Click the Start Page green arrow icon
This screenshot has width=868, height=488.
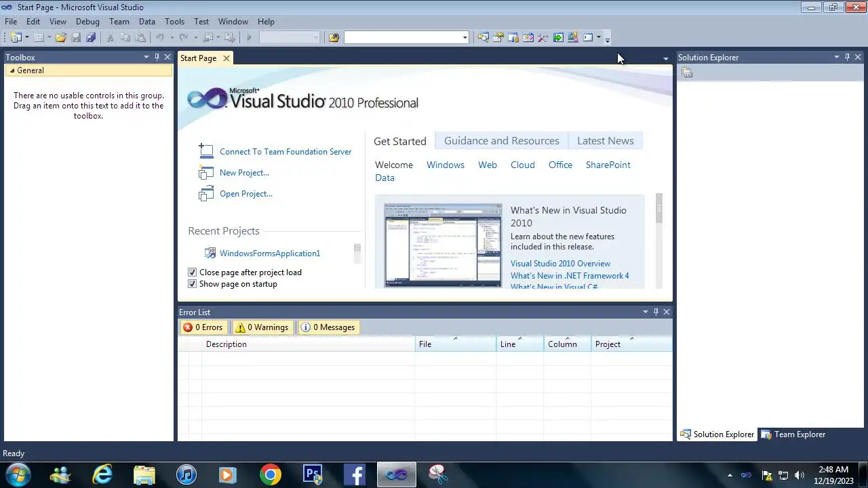(558, 38)
